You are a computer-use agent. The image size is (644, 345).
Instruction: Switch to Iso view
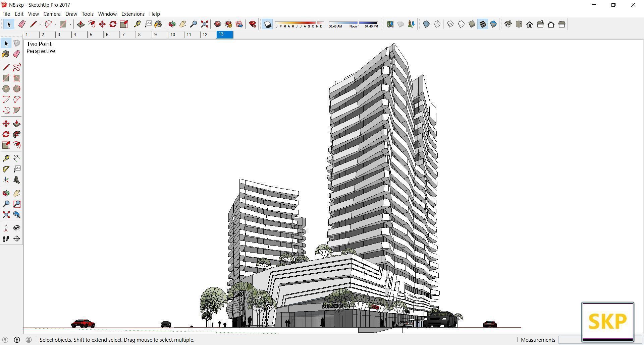(508, 24)
